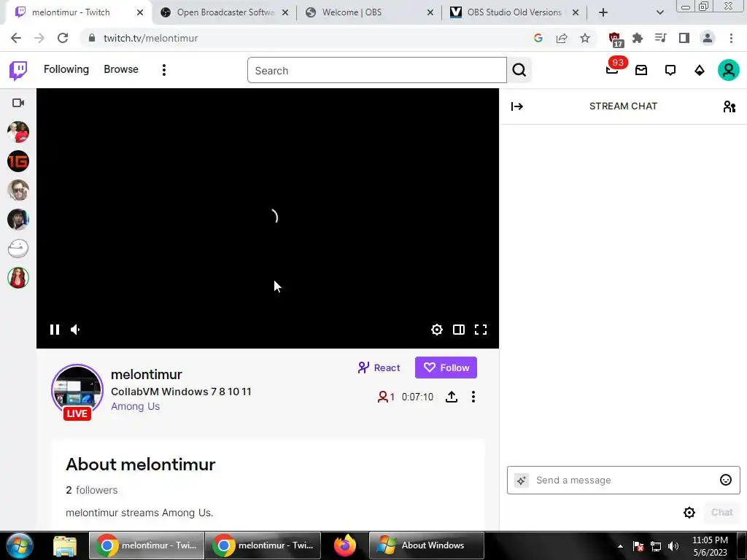The image size is (747, 560).
Task: Open the Windows Start orb
Action: [20, 545]
